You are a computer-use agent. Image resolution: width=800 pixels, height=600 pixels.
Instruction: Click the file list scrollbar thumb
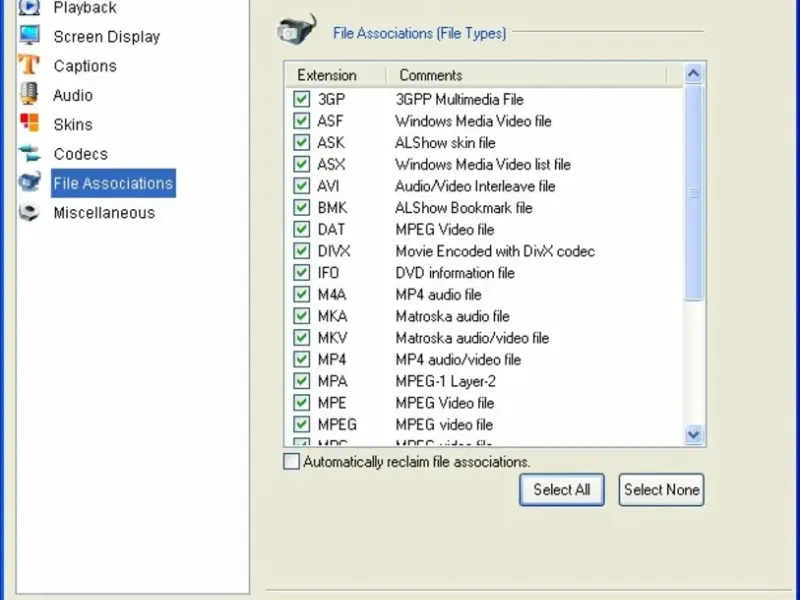[x=693, y=193]
